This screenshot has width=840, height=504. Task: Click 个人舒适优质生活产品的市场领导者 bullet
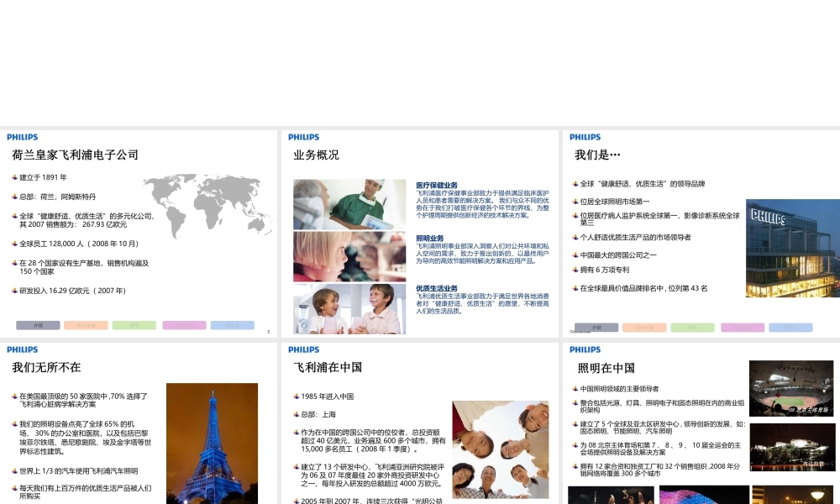tap(635, 237)
